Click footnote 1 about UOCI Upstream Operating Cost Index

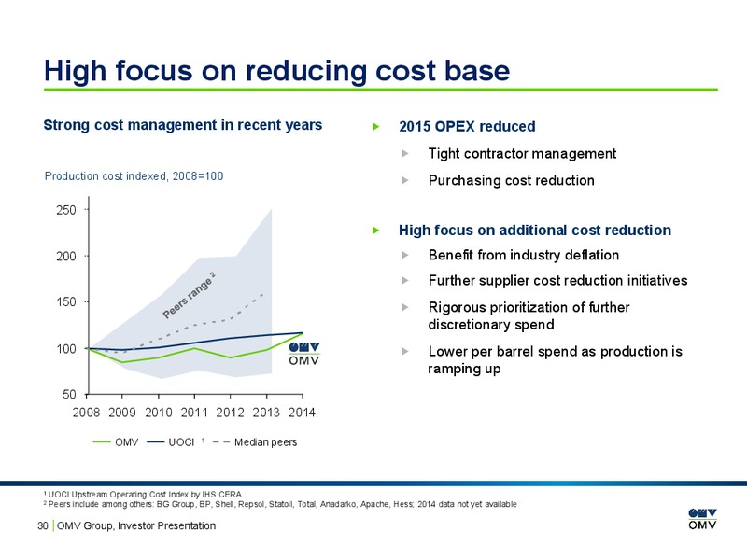point(143,495)
